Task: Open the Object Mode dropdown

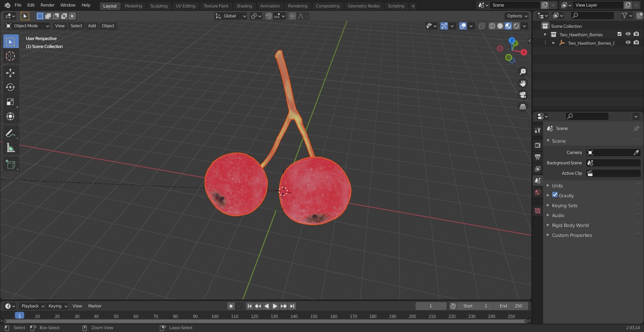Action: [27, 26]
